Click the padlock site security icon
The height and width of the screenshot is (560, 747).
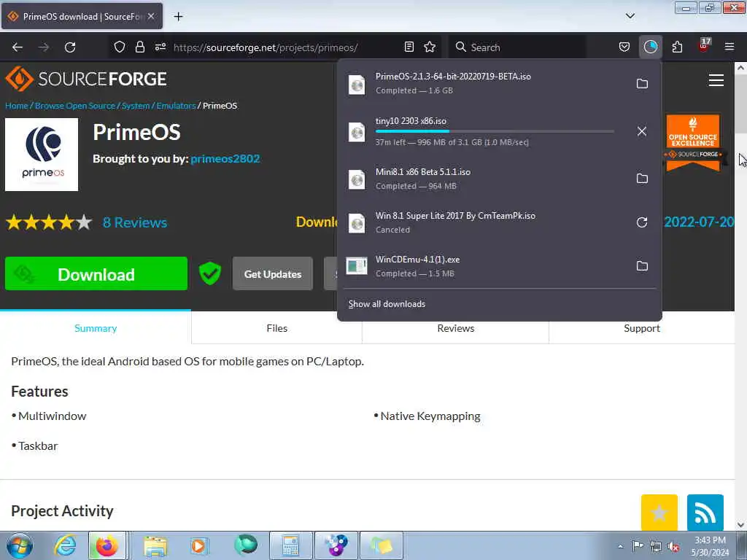pos(139,47)
